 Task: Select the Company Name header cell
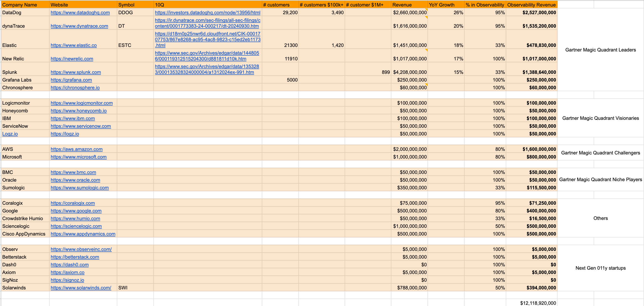click(x=25, y=5)
